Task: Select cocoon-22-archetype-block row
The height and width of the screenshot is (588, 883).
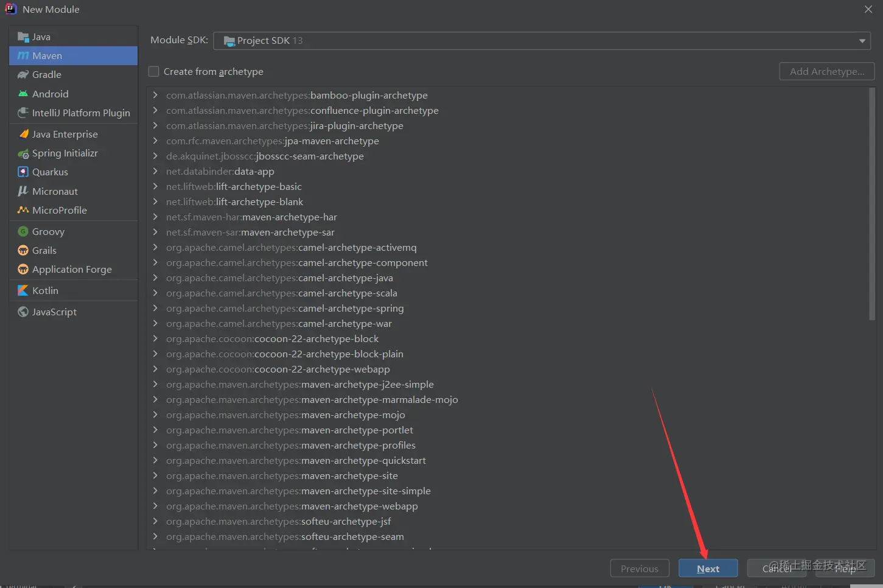Action: (x=508, y=338)
